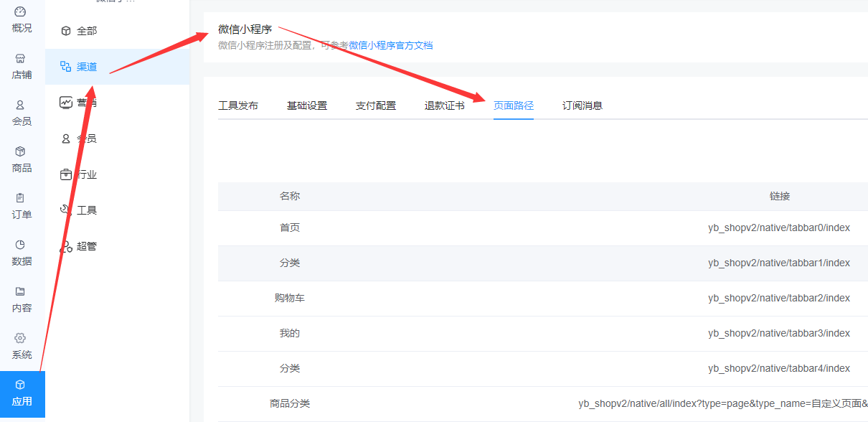The height and width of the screenshot is (422, 868).
Task: Click the tabbar2/index link path
Action: pos(779,298)
